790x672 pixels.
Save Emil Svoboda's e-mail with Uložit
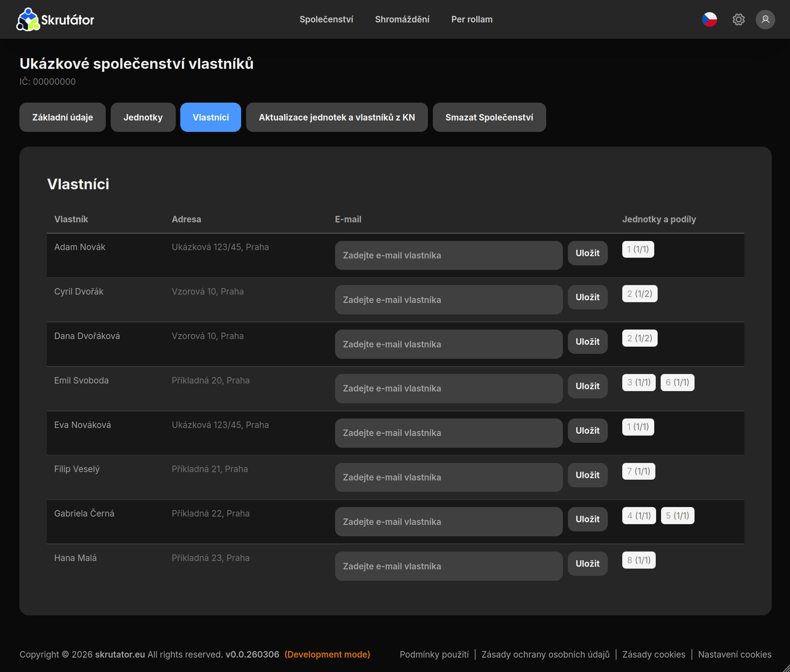(588, 386)
